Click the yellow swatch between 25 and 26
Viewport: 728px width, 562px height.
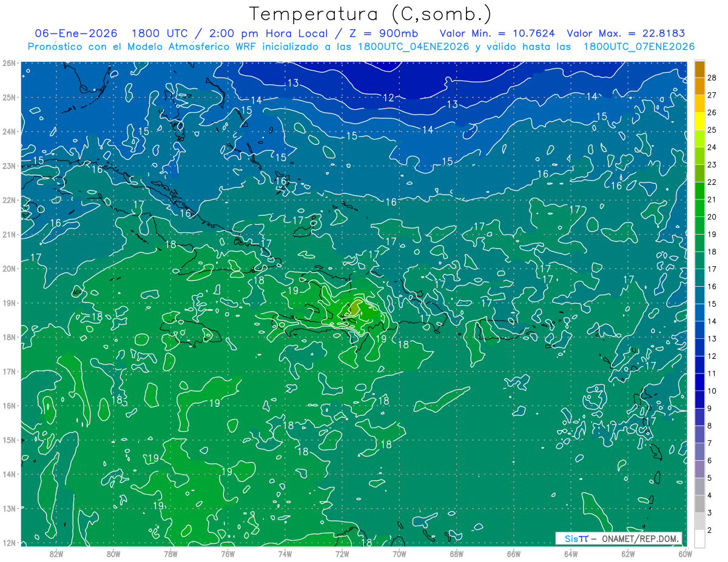699,121
